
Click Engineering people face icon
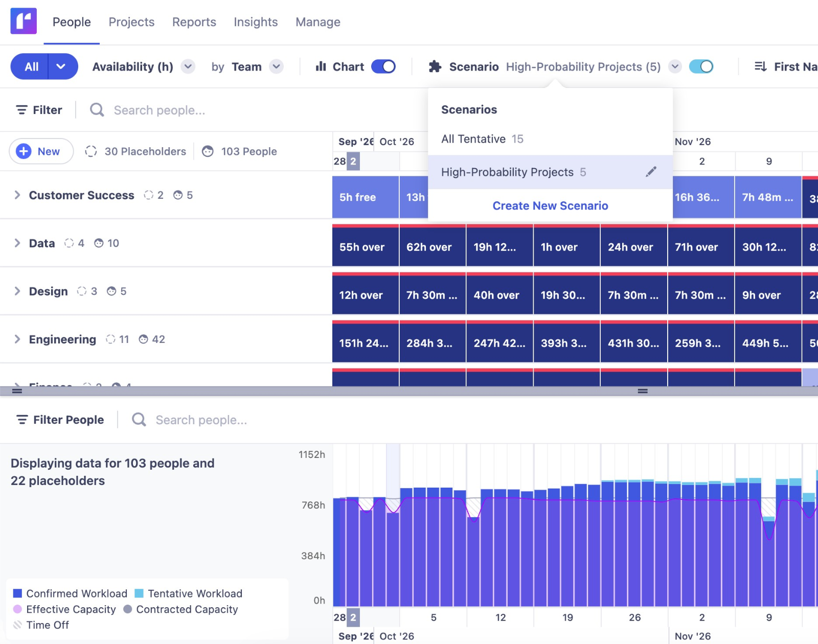pyautogui.click(x=143, y=339)
